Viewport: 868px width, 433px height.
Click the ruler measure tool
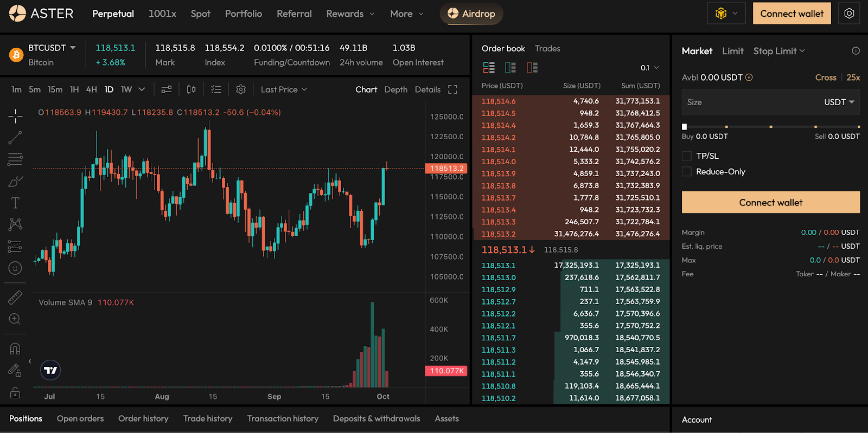[15, 297]
